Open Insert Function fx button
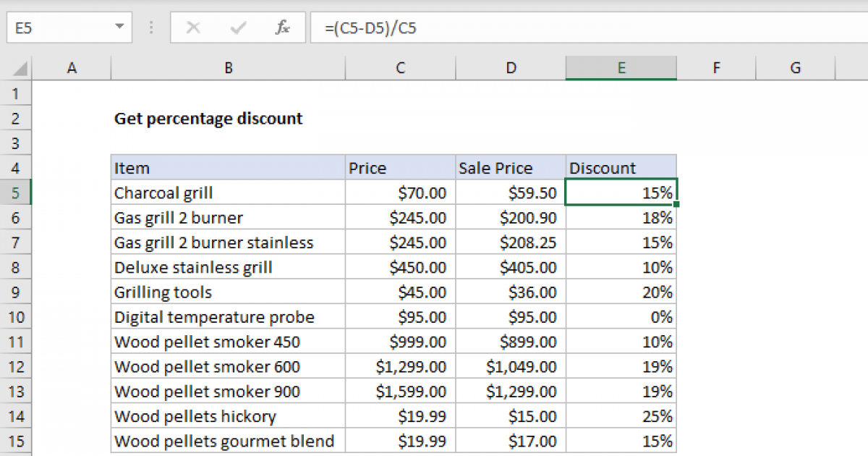Screen dimensions: 868x456 [x=282, y=28]
